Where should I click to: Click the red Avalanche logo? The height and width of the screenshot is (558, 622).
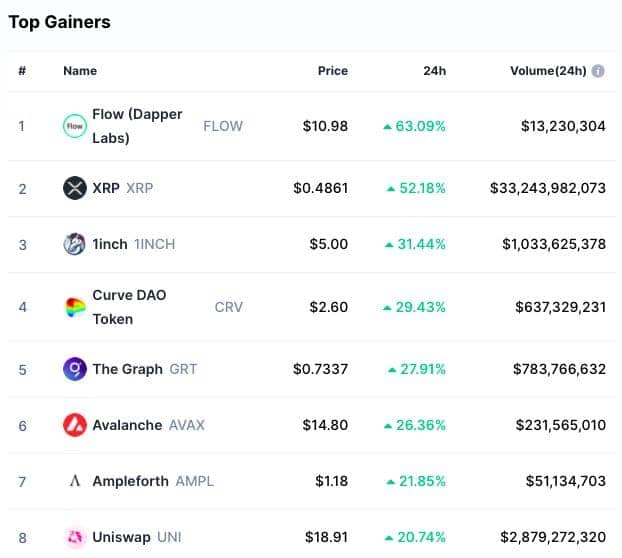tap(75, 425)
